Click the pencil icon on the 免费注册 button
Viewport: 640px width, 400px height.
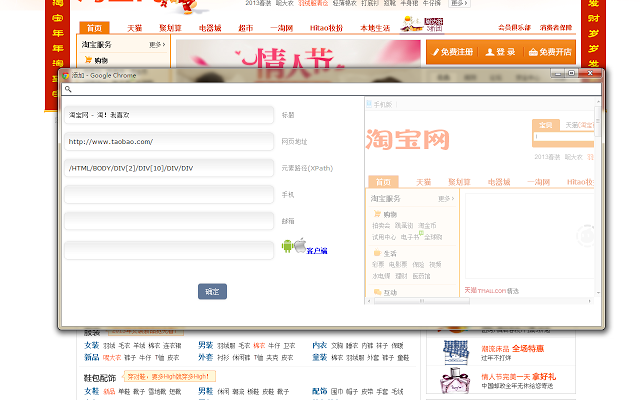coord(436,52)
